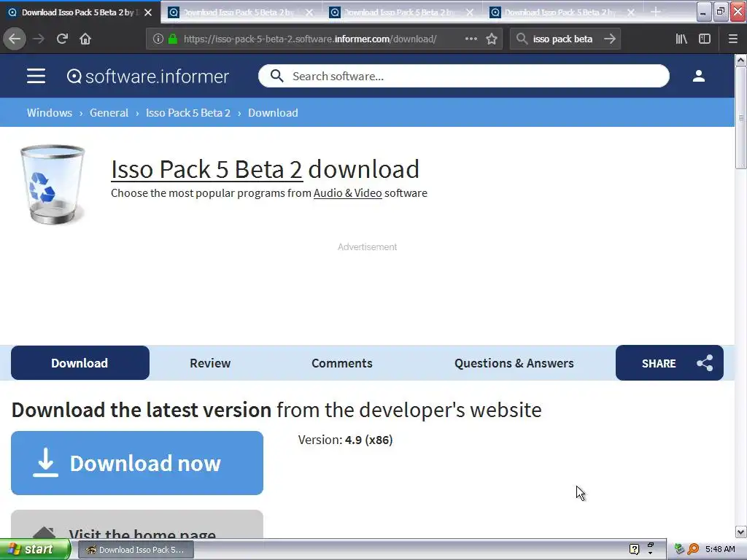Click the share network icon
The height and width of the screenshot is (560, 747).
point(705,363)
